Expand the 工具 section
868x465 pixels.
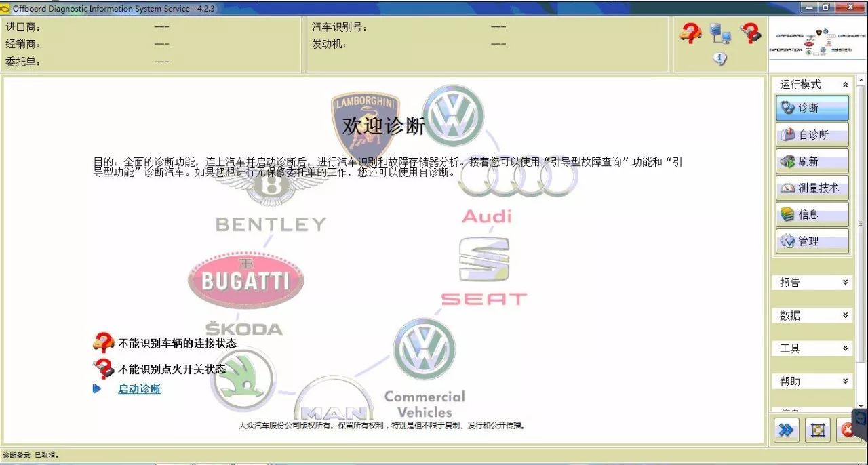click(x=812, y=348)
